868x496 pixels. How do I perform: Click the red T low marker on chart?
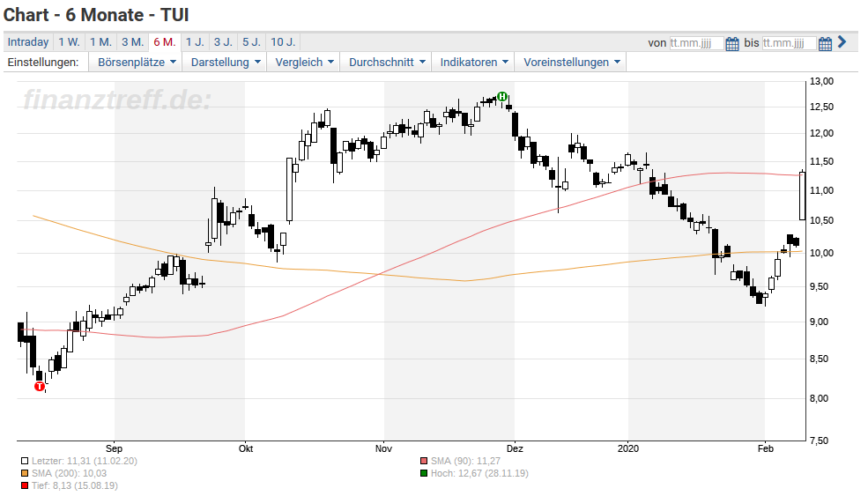(x=40, y=387)
